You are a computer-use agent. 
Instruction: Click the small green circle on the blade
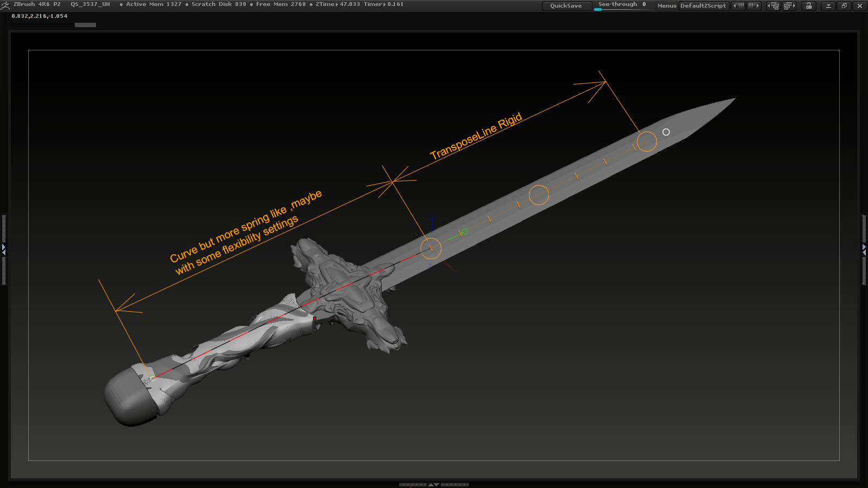(464, 232)
